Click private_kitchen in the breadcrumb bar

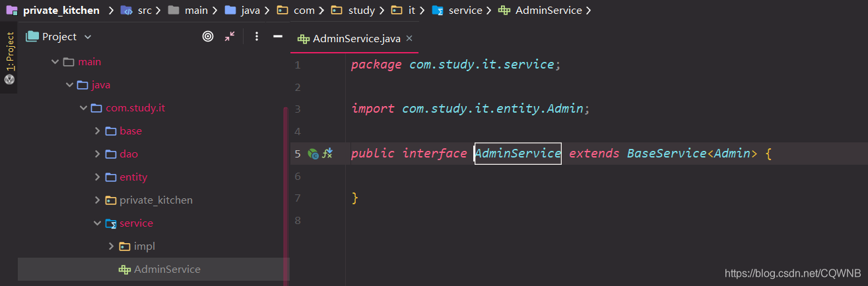pos(61,11)
